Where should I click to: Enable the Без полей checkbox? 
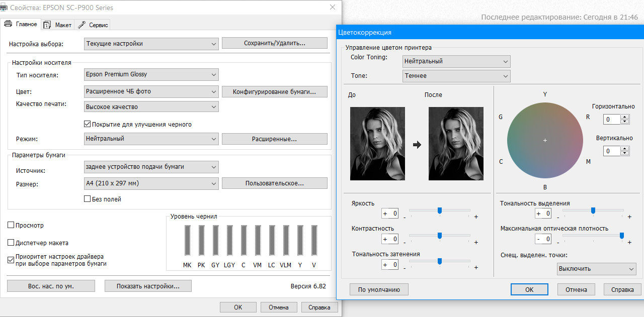pyautogui.click(x=87, y=199)
